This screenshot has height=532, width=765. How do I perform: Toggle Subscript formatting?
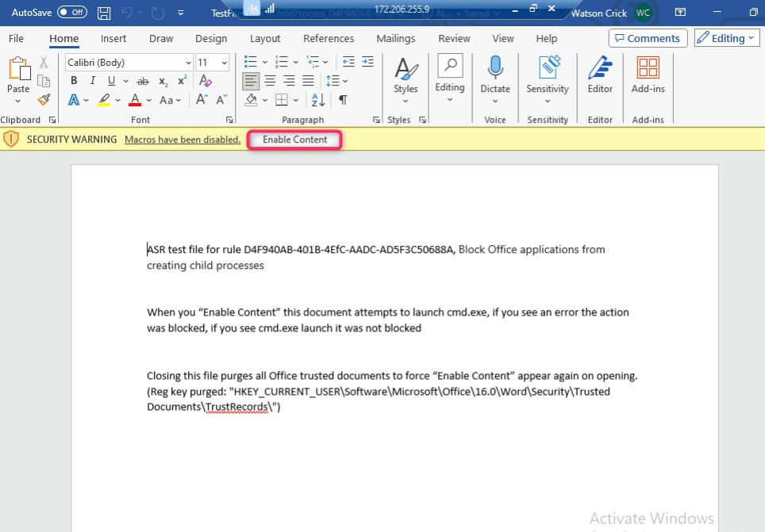[163, 81]
